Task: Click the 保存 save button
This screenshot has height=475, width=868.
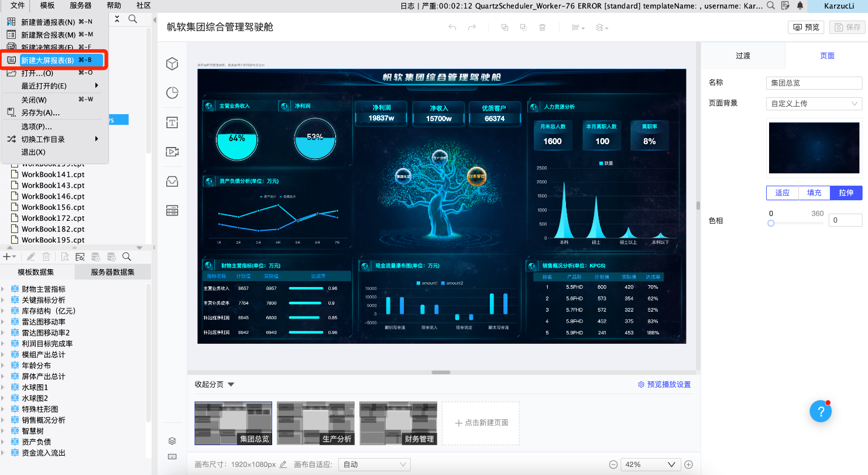Action: 848,28
